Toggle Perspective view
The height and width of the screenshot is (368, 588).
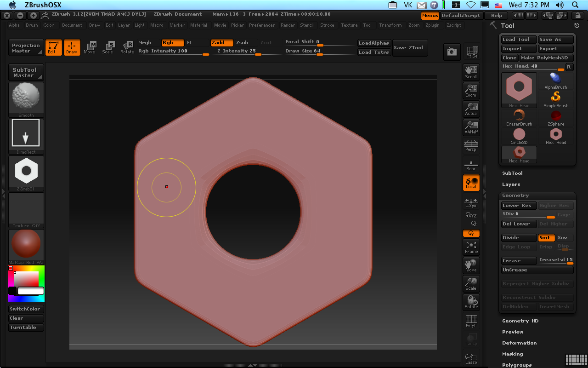tap(471, 145)
